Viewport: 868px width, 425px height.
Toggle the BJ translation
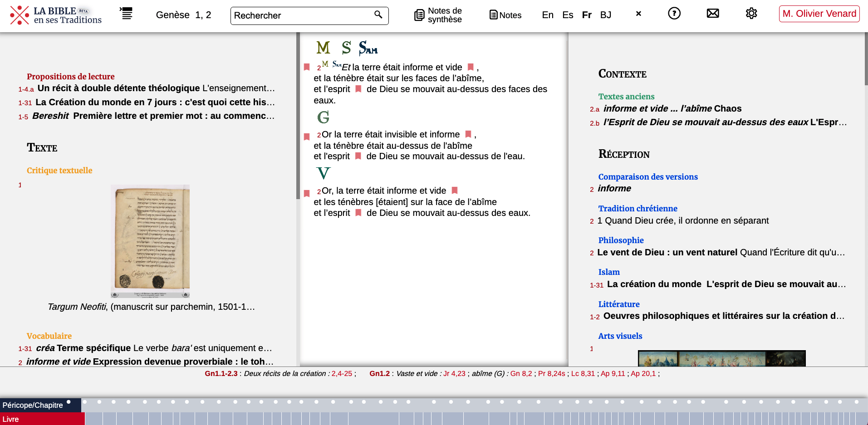[x=606, y=15]
